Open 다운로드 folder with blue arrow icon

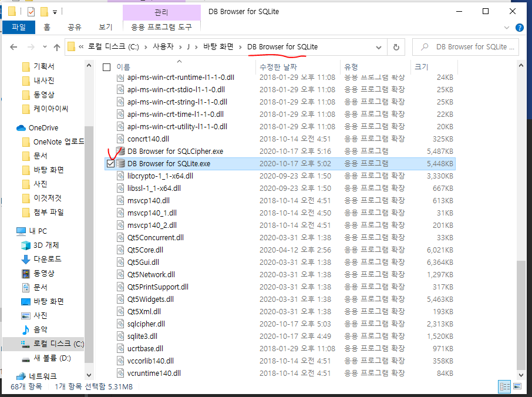point(26,260)
